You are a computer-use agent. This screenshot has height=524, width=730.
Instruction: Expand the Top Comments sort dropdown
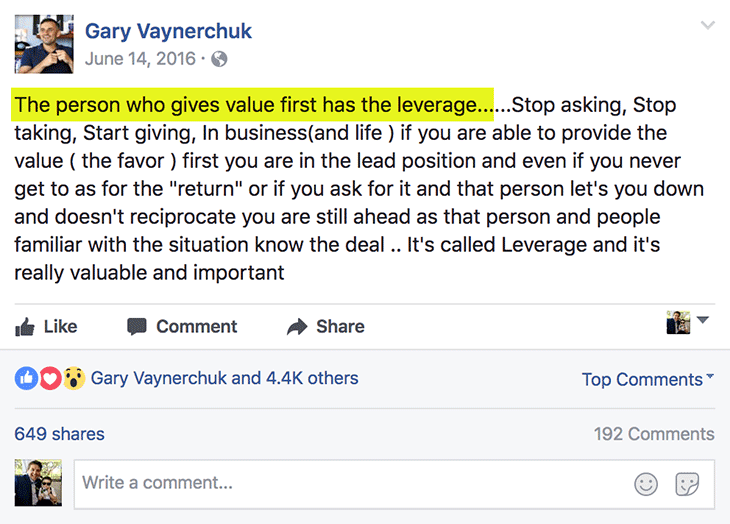point(648,379)
